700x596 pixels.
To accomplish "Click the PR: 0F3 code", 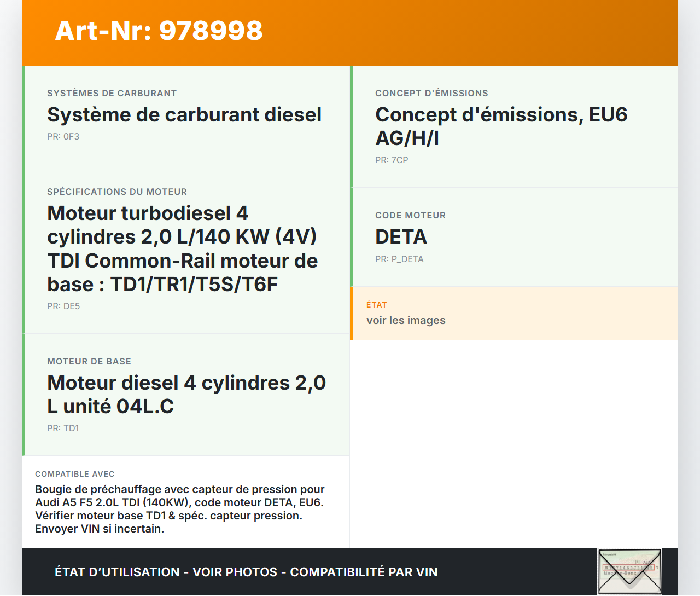I will click(x=63, y=137).
